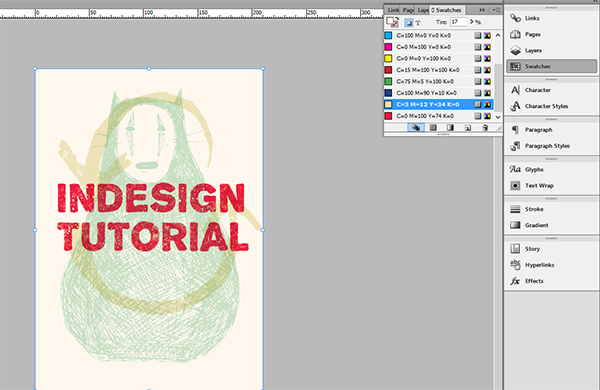Open the Character Styles panel
600x390 pixels.
pyautogui.click(x=551, y=106)
